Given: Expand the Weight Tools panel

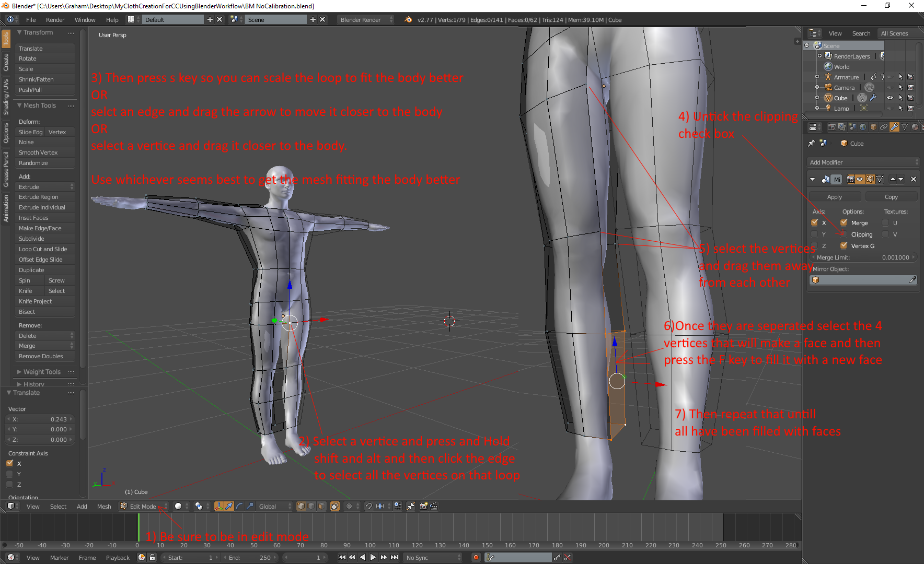Looking at the screenshot, I should [42, 372].
